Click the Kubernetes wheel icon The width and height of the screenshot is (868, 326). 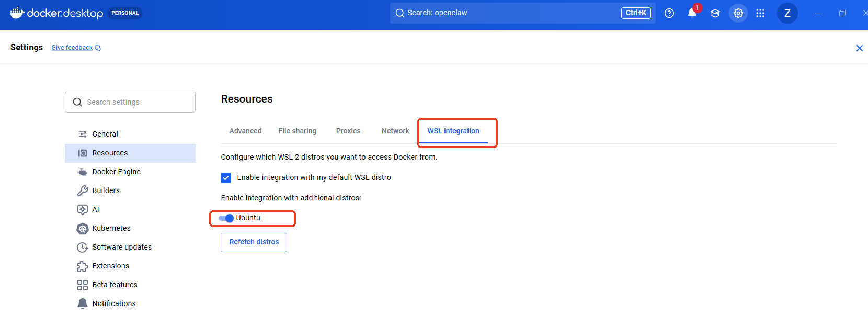click(x=83, y=228)
